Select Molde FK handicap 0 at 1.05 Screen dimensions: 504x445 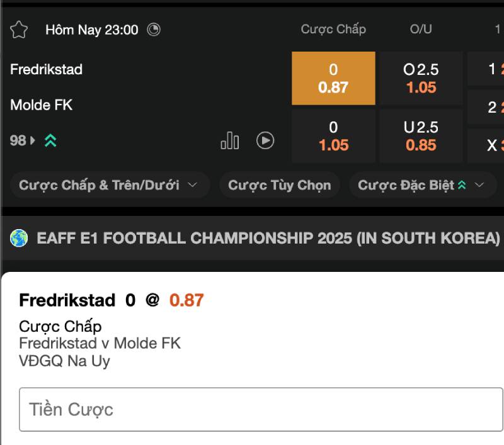coord(333,135)
